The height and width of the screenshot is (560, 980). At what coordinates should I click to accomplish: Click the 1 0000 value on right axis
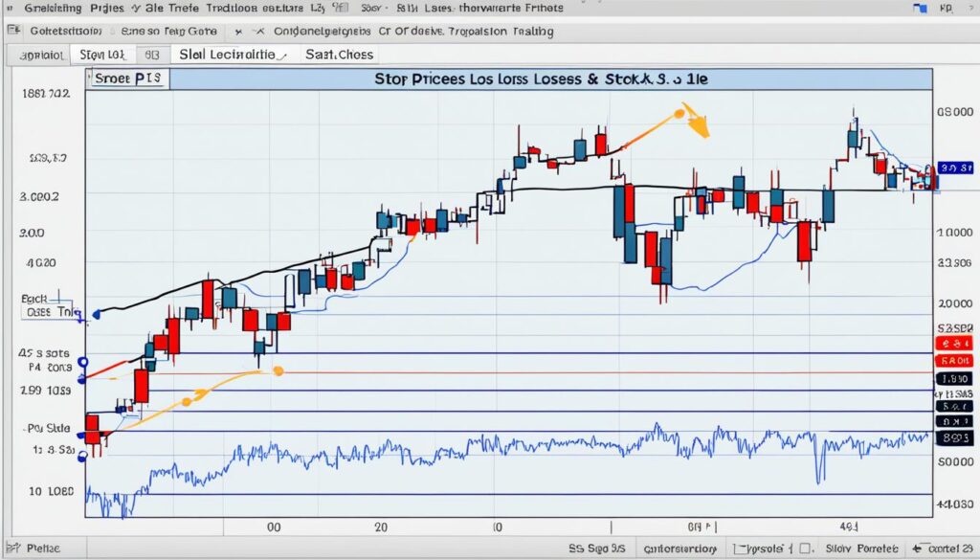pos(954,232)
